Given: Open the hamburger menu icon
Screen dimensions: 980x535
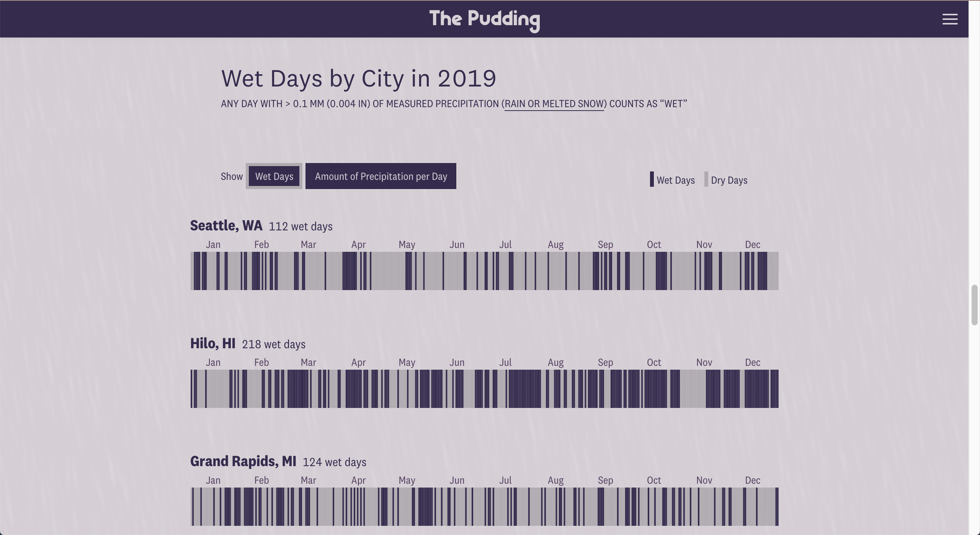Looking at the screenshot, I should [950, 19].
